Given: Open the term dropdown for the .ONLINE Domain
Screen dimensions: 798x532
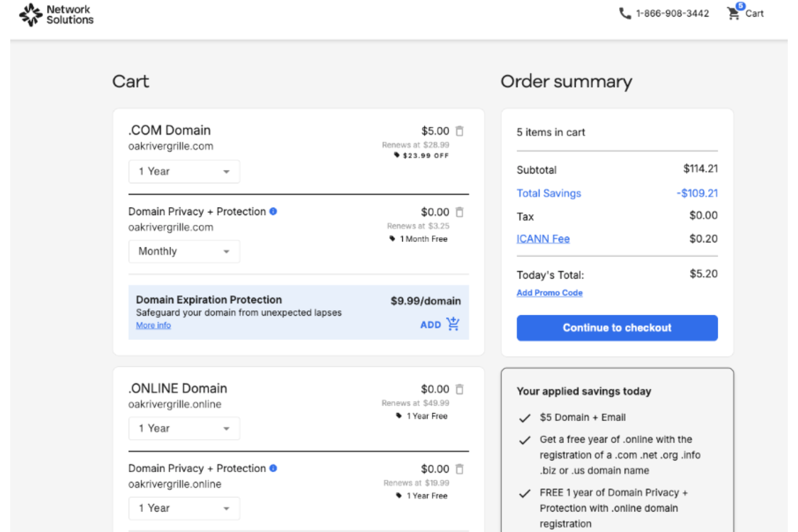Looking at the screenshot, I should point(184,428).
